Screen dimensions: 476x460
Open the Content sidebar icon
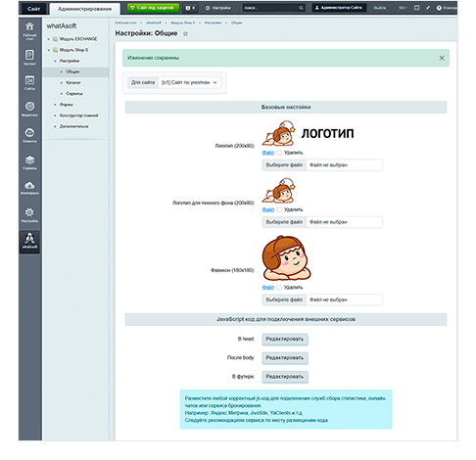coord(29,58)
